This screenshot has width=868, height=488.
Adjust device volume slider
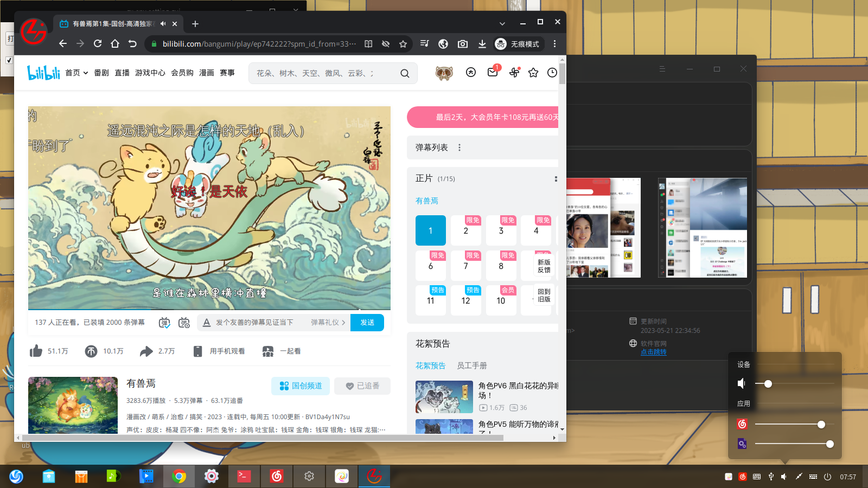click(794, 384)
